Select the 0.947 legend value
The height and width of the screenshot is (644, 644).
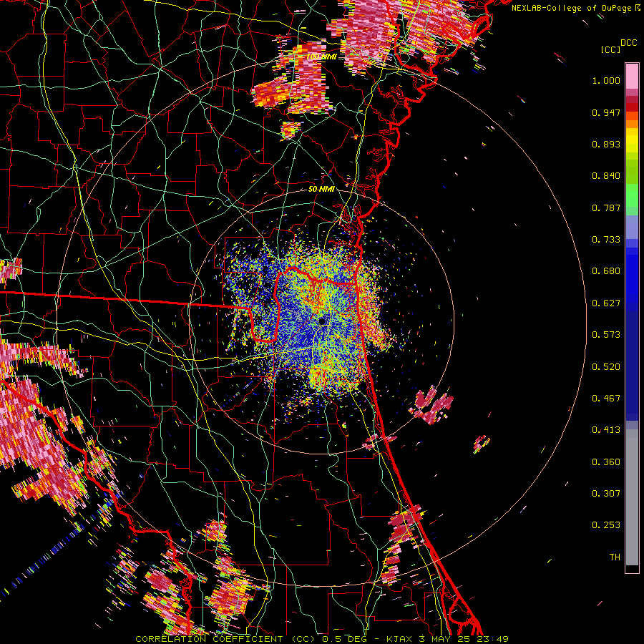606,112
